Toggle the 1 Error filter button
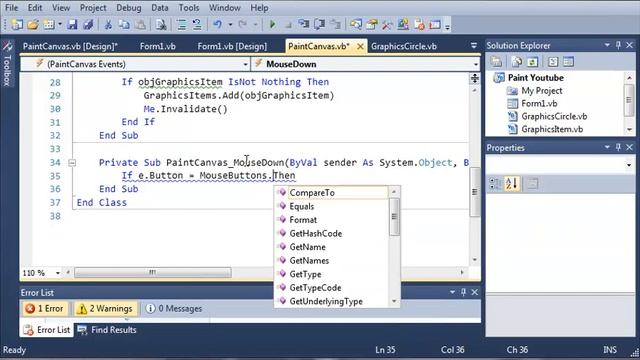640x360 pixels. click(x=44, y=309)
